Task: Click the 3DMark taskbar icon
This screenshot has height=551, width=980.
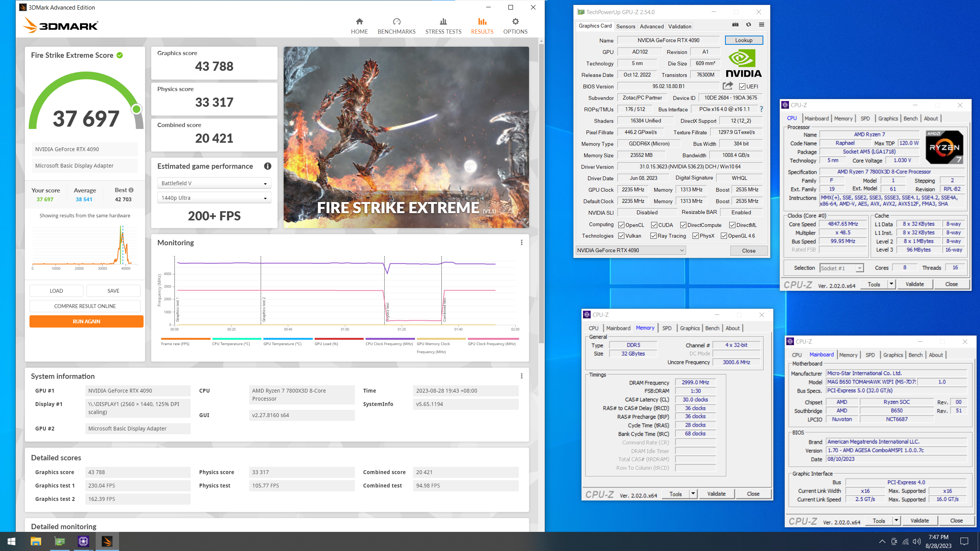Action: coord(107,541)
